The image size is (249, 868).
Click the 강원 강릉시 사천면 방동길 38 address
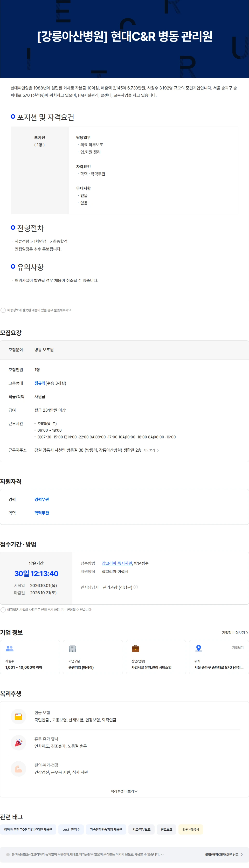coord(88,450)
